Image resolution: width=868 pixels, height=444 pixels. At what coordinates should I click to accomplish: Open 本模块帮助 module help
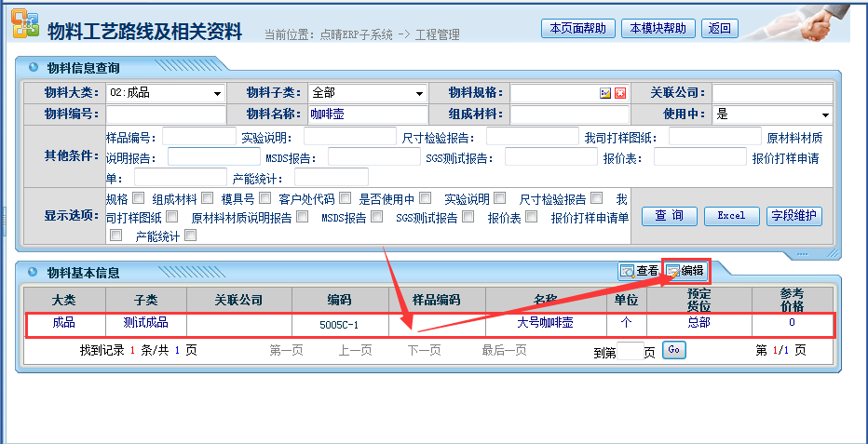658,28
